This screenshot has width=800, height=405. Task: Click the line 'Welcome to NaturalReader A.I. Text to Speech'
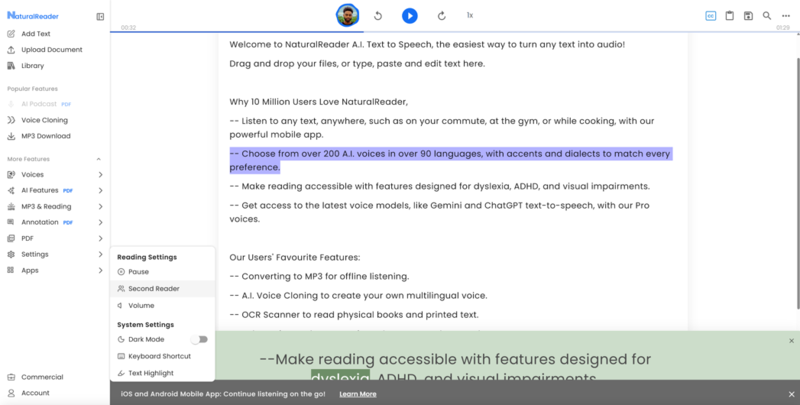[427, 44]
